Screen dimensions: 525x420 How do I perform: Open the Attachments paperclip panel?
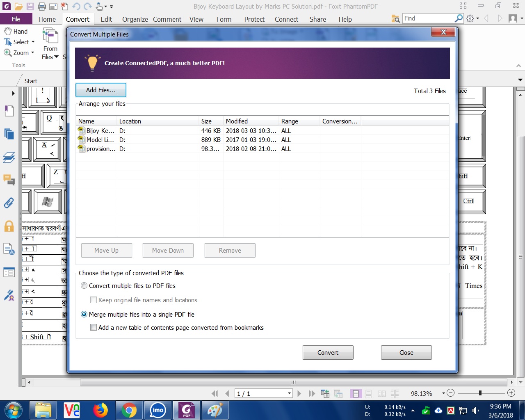click(9, 203)
